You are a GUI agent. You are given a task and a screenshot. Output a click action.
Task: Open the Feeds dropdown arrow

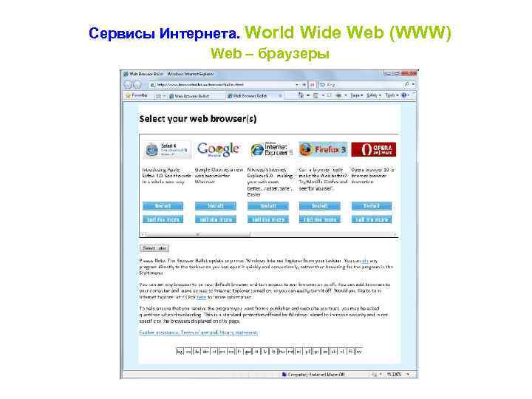[x=323, y=95]
